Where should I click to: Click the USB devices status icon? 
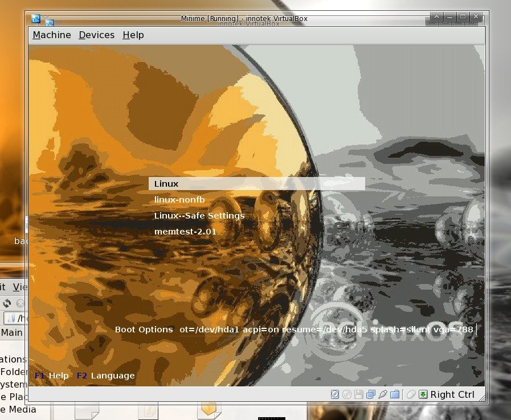tap(383, 394)
